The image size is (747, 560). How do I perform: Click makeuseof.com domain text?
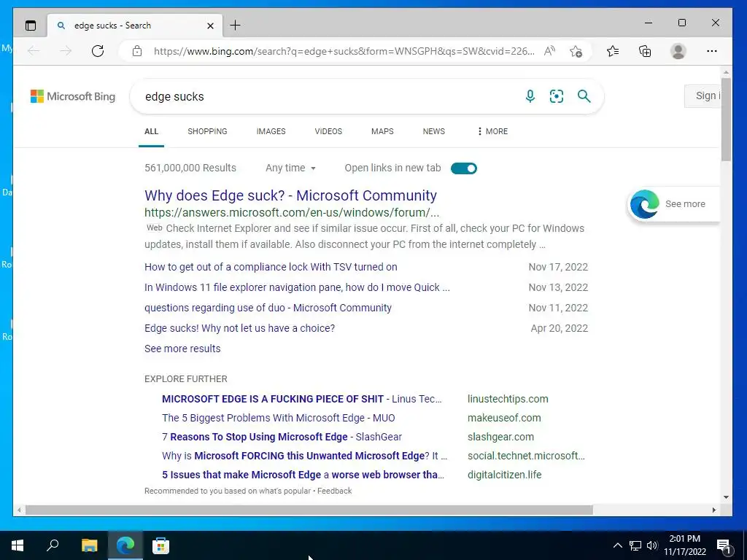coord(504,418)
